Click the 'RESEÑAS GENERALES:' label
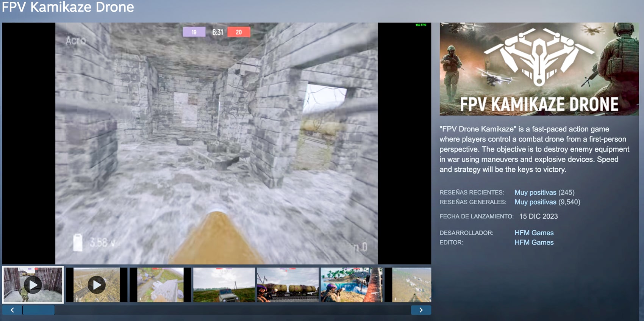Viewport: 644px width, 321px height. click(x=473, y=202)
